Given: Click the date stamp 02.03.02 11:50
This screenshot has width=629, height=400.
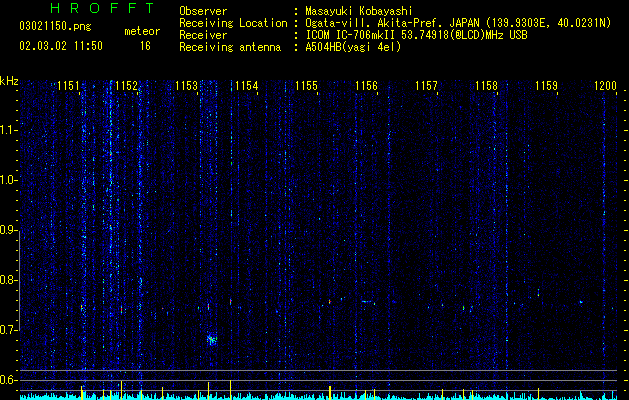Looking at the screenshot, I should [x=61, y=46].
